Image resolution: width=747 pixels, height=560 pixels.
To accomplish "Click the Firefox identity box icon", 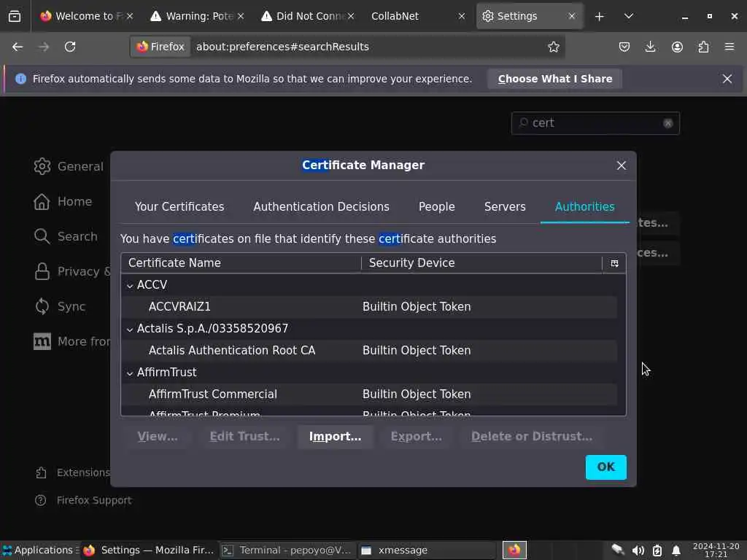I will pyautogui.click(x=160, y=47).
